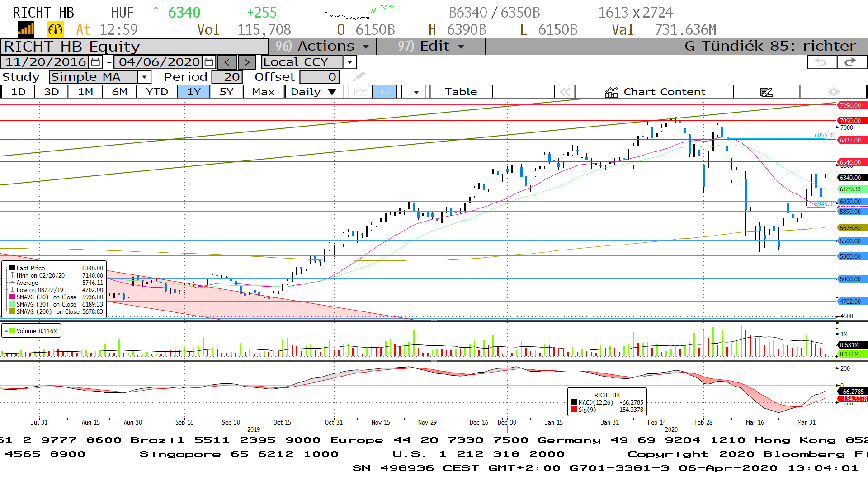Select the candlestick chart style
The height and width of the screenshot is (486, 868).
384,92
